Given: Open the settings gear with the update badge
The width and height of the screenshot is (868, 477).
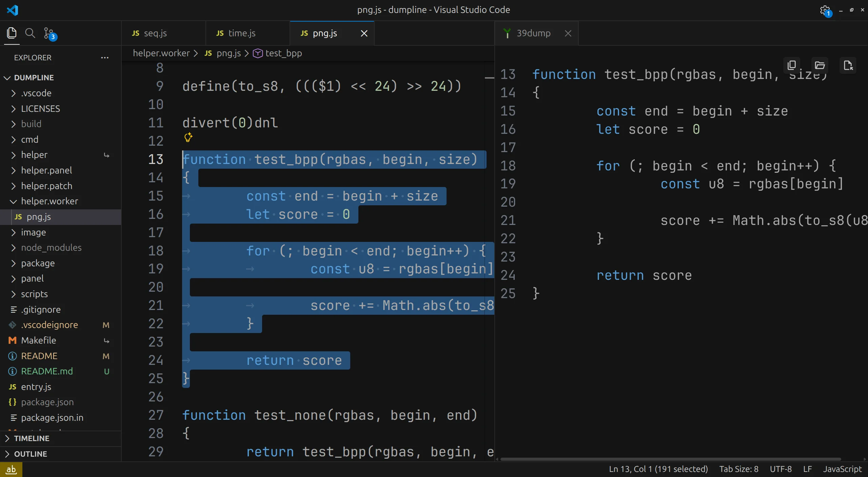Looking at the screenshot, I should 825,10.
